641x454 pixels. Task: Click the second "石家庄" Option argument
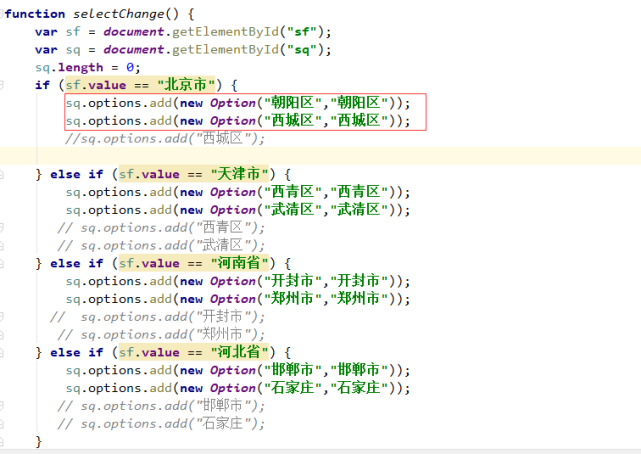(x=359, y=388)
